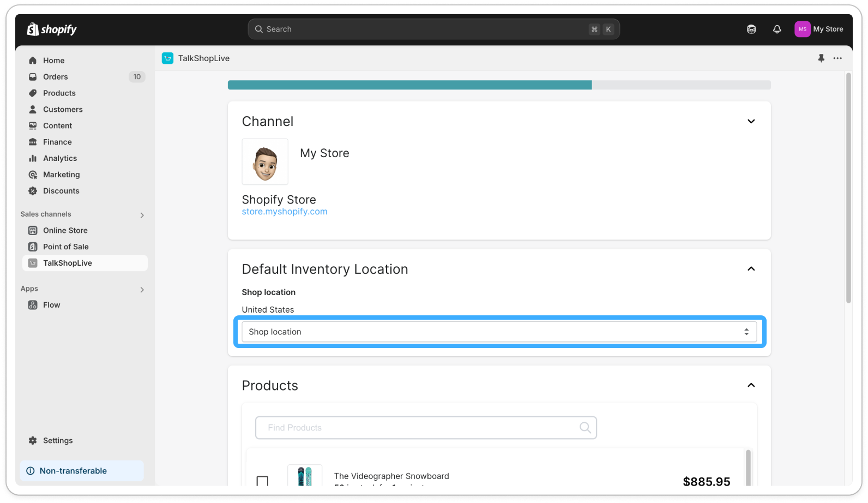Image resolution: width=868 pixels, height=503 pixels.
Task: Click the Customers person icon
Action: coord(33,110)
